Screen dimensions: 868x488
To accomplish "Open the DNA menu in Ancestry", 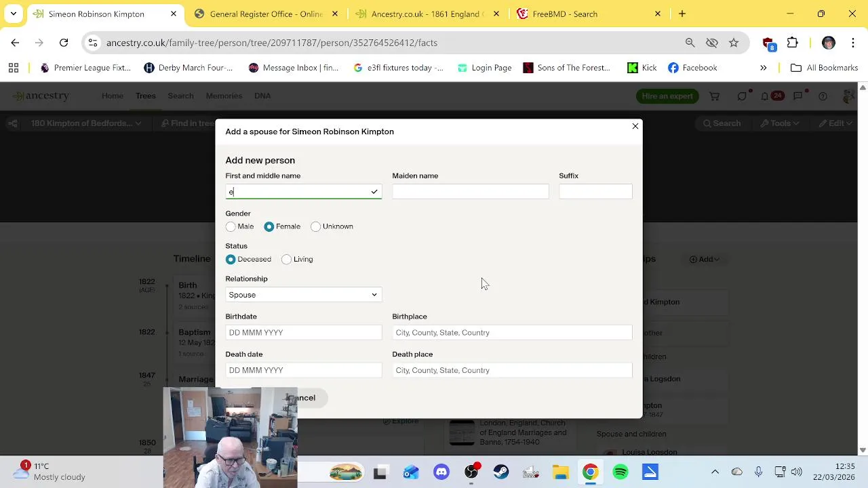I will 262,96.
